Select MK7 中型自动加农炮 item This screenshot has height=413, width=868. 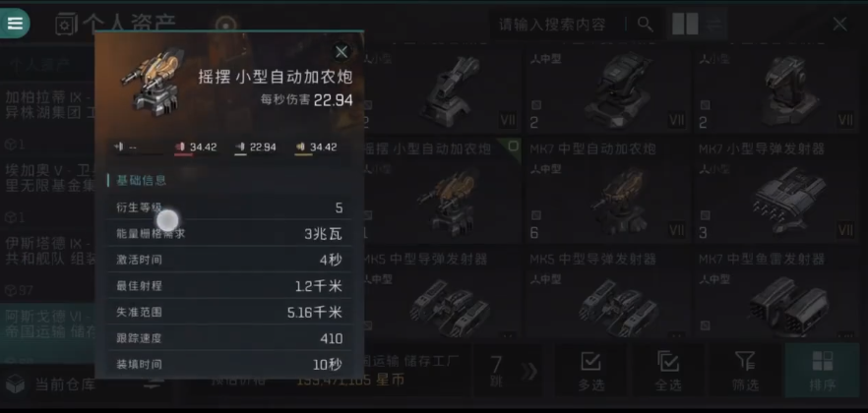point(607,191)
